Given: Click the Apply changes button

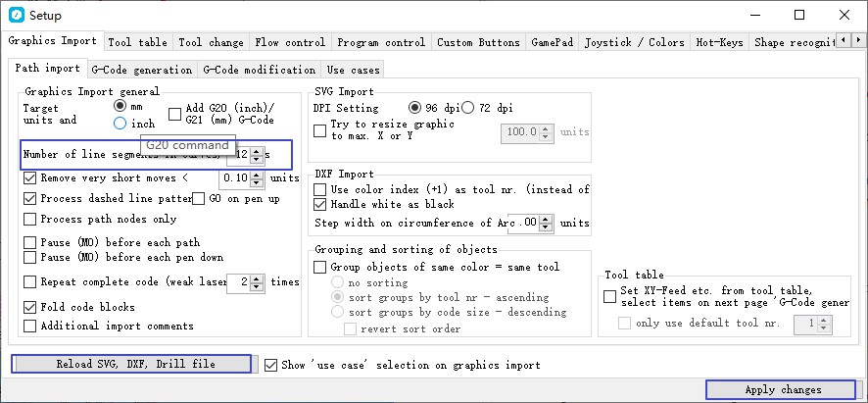Looking at the screenshot, I should pos(783,389).
